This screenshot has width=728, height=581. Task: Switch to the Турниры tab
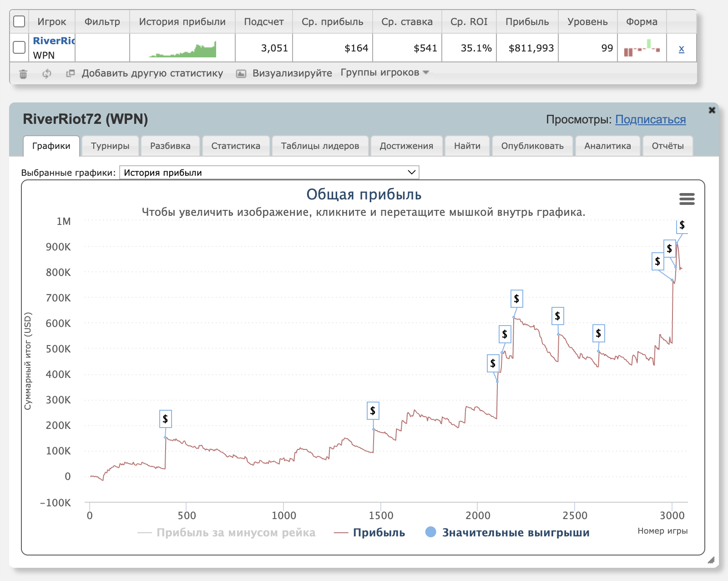click(110, 146)
